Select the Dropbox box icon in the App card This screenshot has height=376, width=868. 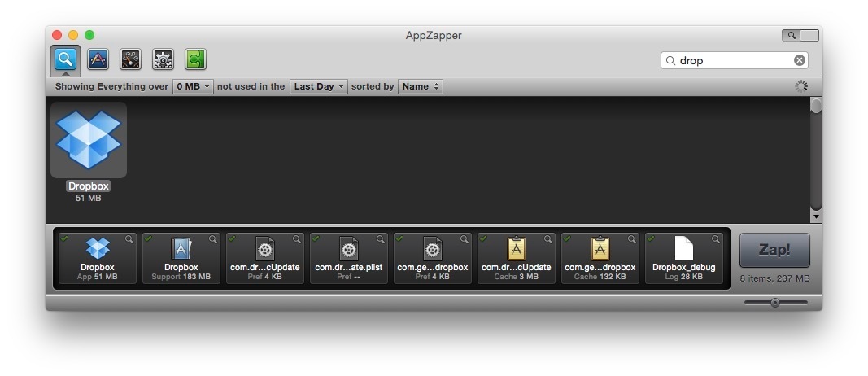point(98,249)
